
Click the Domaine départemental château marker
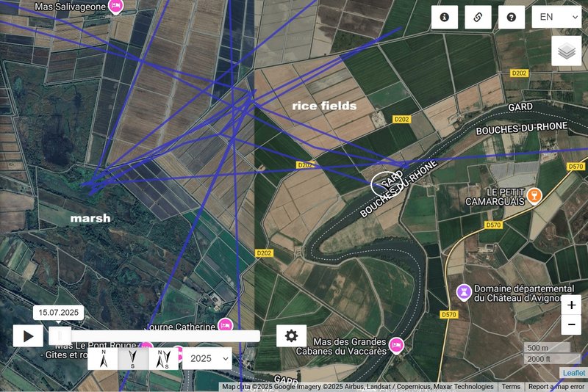pos(464,292)
